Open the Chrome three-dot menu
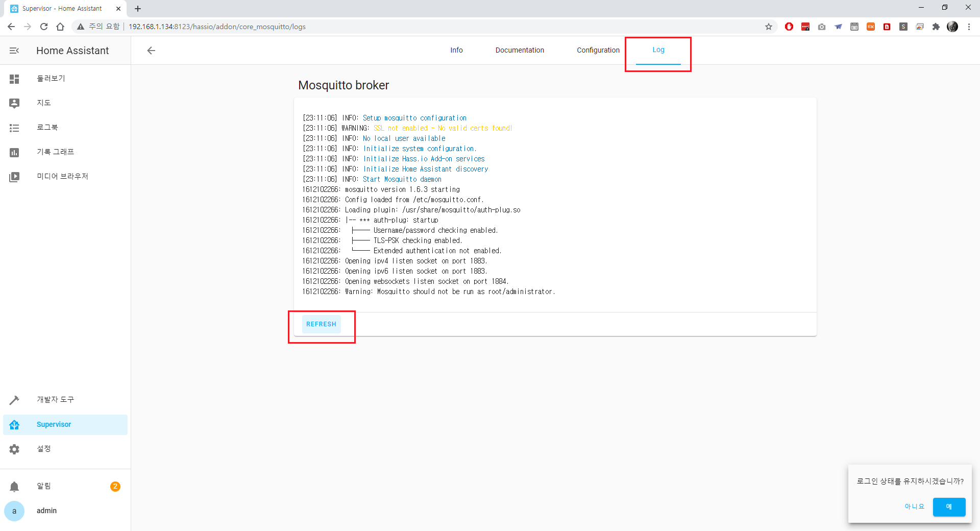 click(969, 27)
